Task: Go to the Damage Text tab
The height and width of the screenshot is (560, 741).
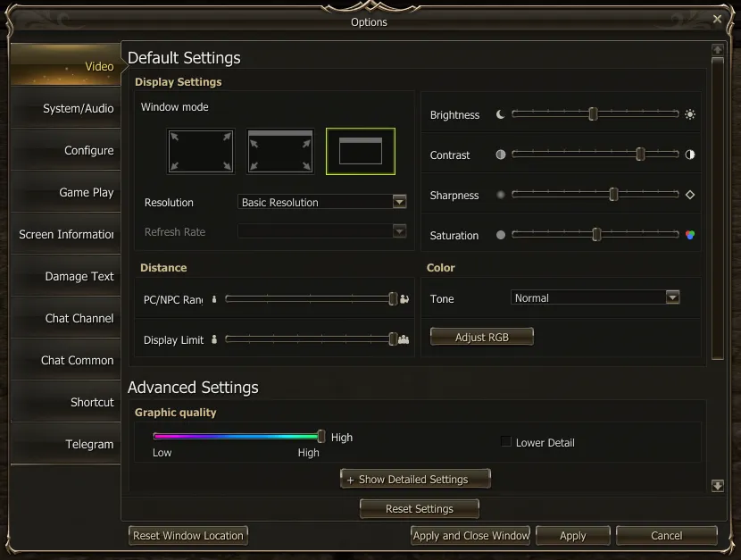Action: (65, 276)
